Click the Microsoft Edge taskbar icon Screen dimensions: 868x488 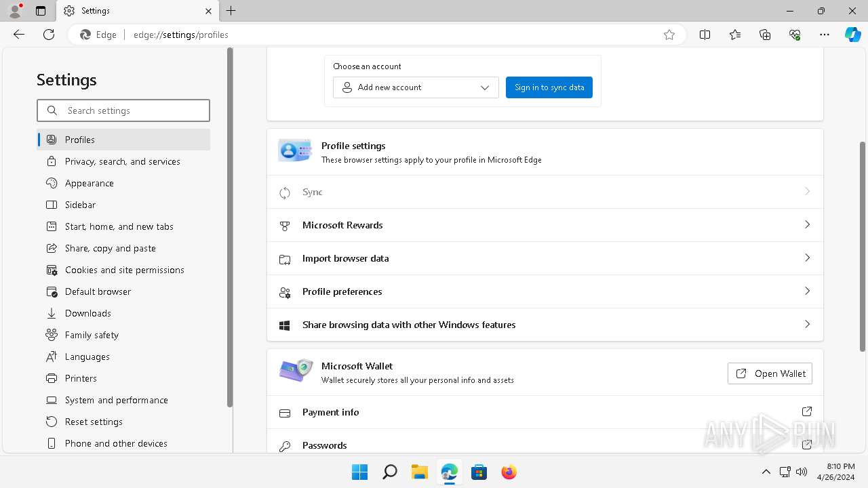[x=449, y=472]
